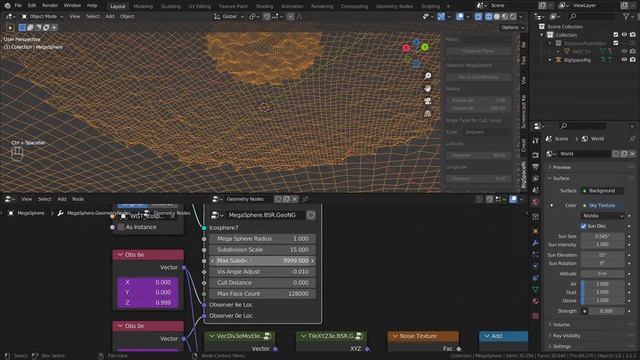Open the Object Data green triangle tab
640x360 pixels.
pos(536,289)
